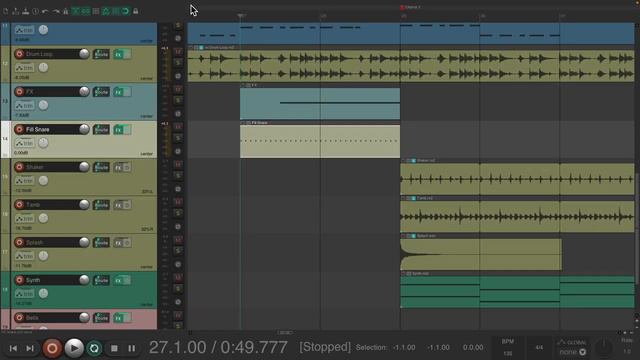Mute the Synth track
The image size is (640, 360).
pos(178,277)
